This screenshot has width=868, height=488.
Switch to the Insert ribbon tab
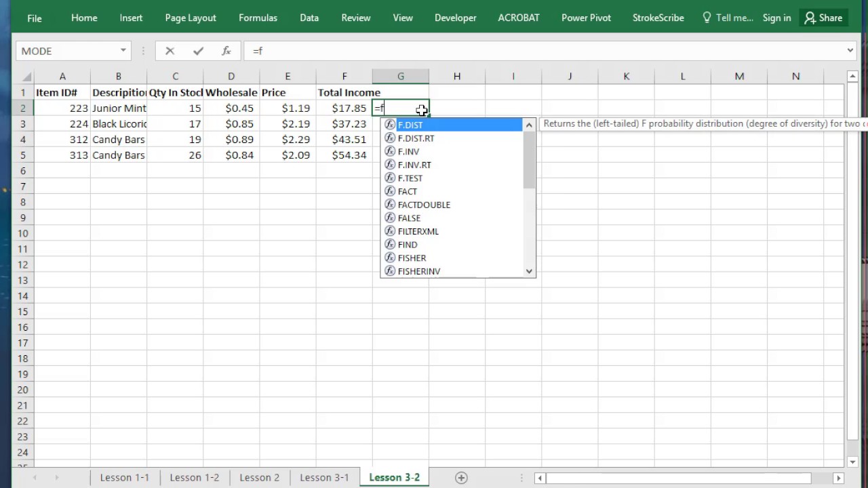131,18
